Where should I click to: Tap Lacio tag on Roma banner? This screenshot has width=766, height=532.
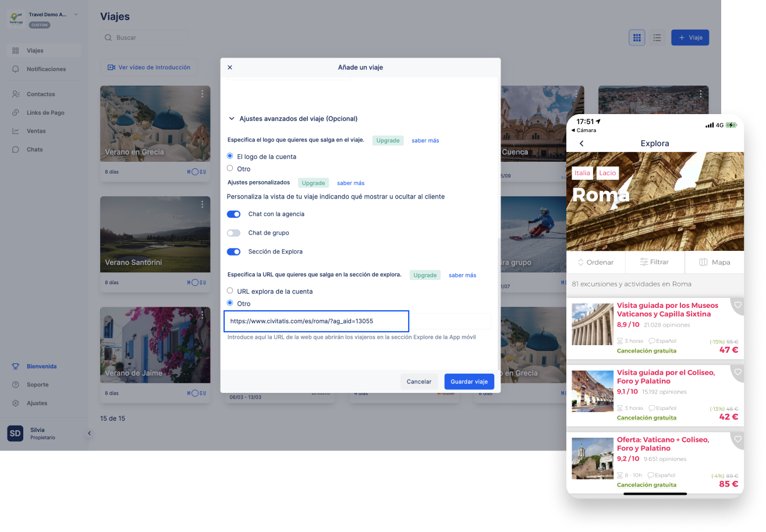[608, 173]
